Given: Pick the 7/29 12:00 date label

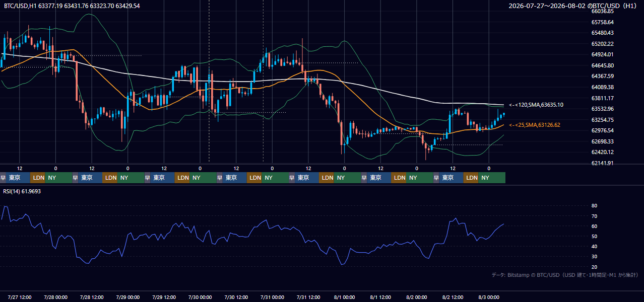Looking at the screenshot, I should pos(164,297).
